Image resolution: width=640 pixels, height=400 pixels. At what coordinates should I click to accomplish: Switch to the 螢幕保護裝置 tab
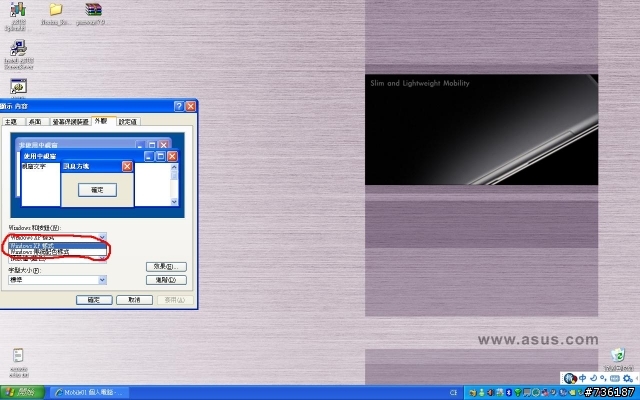(70, 122)
